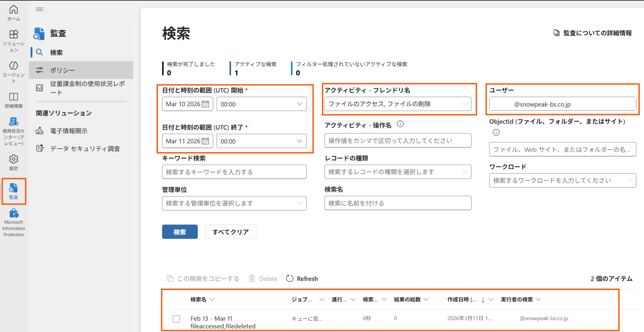Click the info icon beside アクティビティ - 操作名
The image size is (644, 332).
(400, 124)
